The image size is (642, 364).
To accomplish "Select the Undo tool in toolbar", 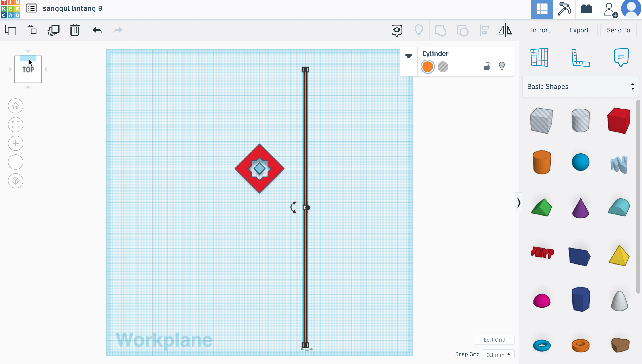I will coord(97,30).
